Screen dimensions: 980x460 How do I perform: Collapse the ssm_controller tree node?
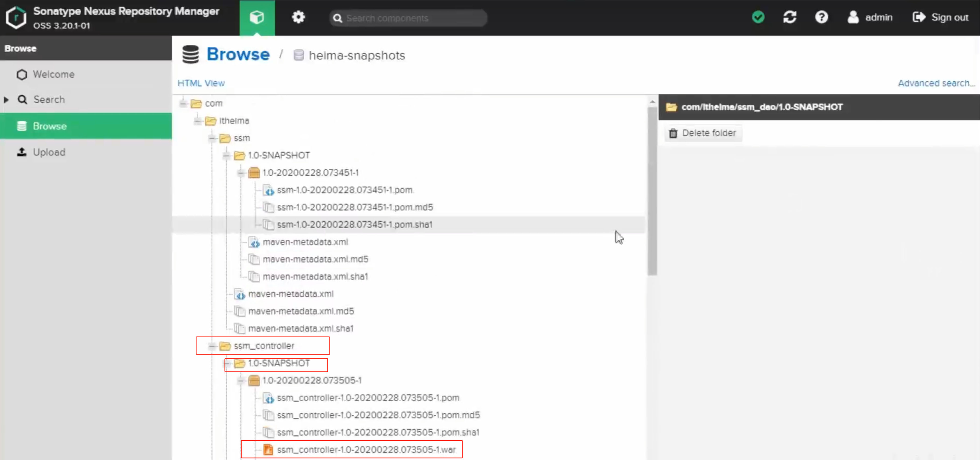click(x=212, y=346)
